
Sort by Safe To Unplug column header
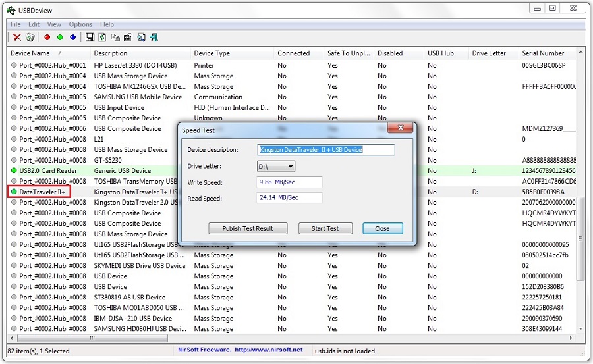pos(349,53)
